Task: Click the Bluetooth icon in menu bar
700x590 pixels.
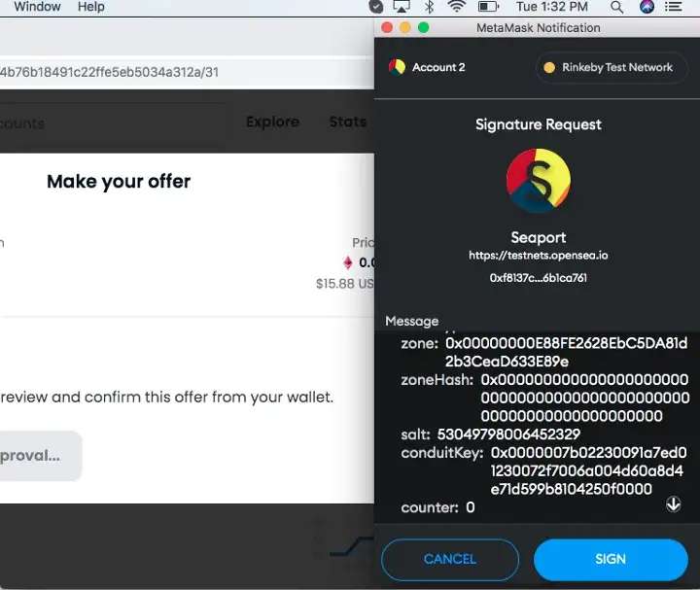Action: 429,7
